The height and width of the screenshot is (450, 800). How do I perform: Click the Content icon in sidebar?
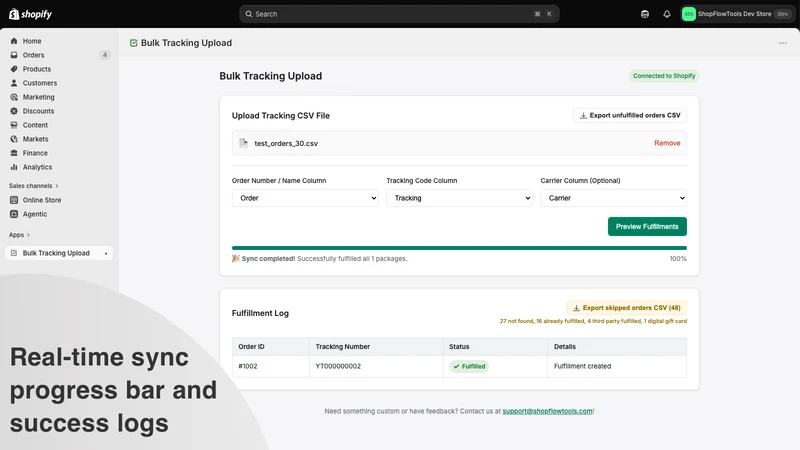pyautogui.click(x=14, y=125)
